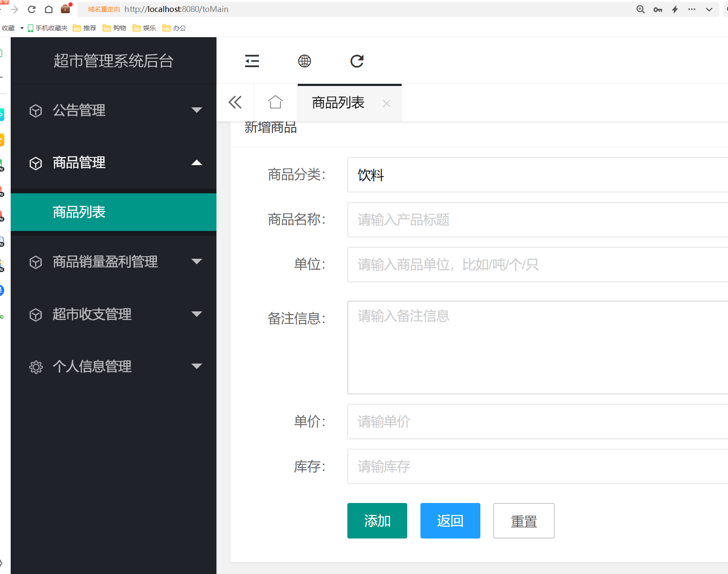Expand the 个人信息管理 arrow
The height and width of the screenshot is (574, 728).
[197, 366]
